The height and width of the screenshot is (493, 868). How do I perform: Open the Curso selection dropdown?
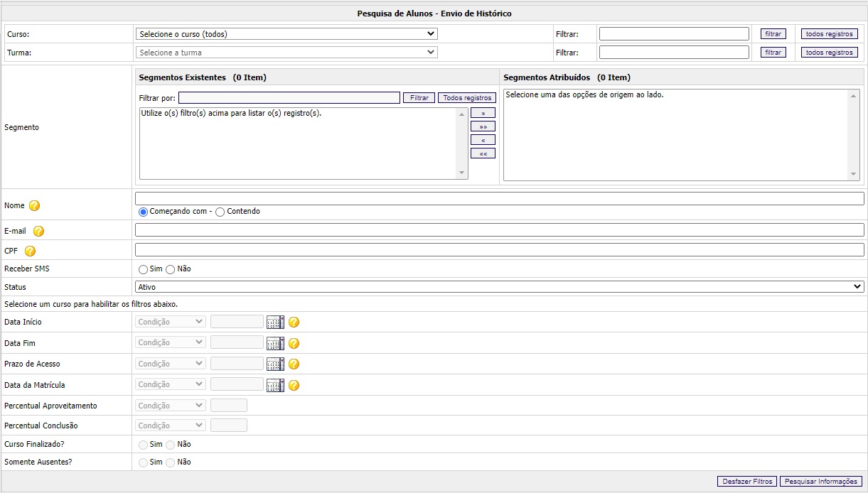tap(286, 33)
